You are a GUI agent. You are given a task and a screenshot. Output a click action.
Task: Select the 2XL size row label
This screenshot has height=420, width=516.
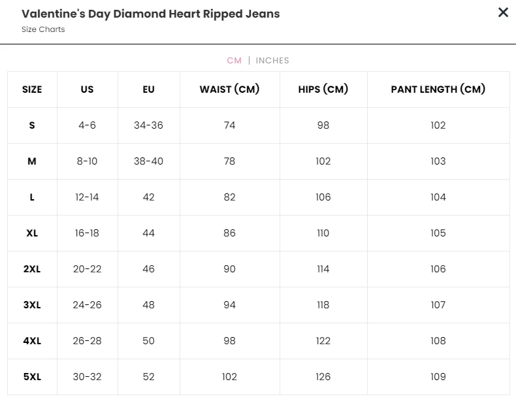pos(32,269)
